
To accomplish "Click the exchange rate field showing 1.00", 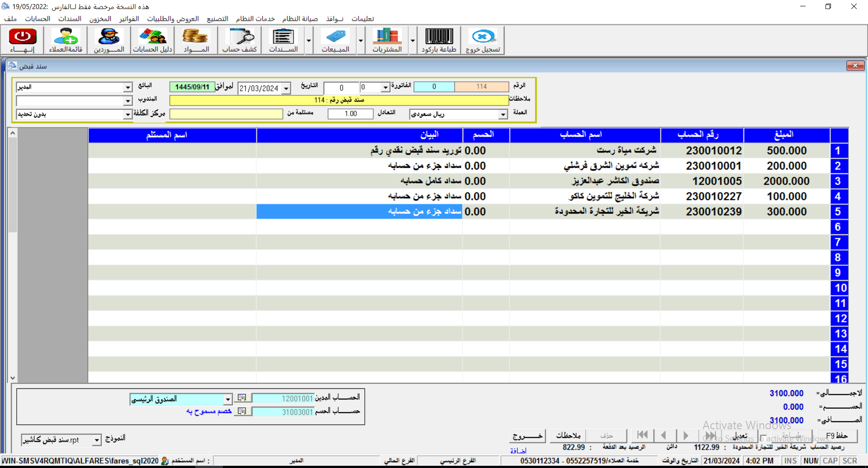I will 350,113.
